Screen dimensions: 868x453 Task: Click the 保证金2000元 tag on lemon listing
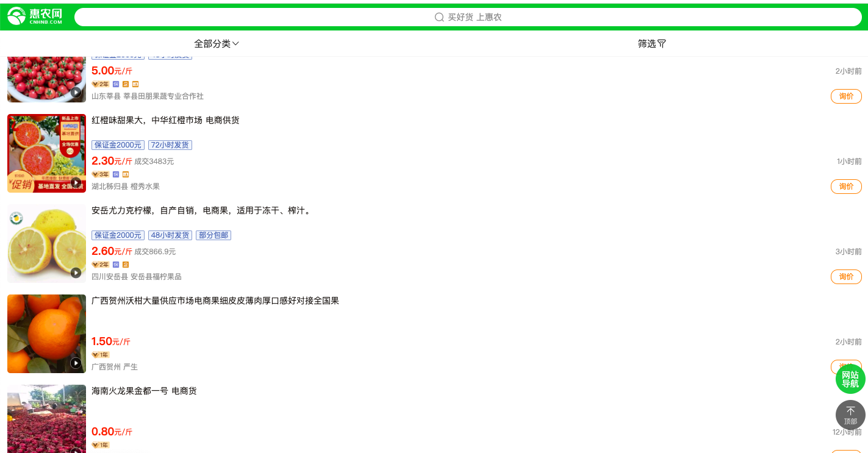(x=118, y=235)
